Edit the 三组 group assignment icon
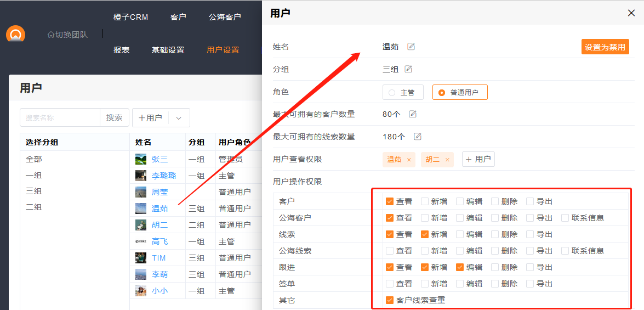This screenshot has height=310, width=644. coord(408,69)
